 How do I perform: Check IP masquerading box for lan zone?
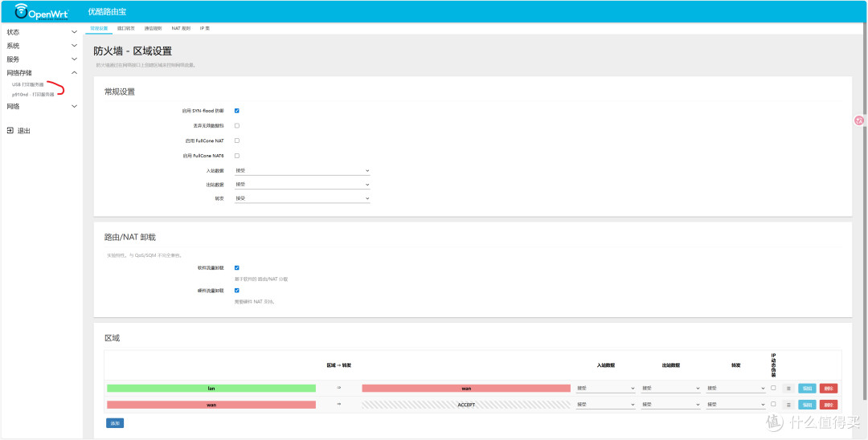[773, 388]
